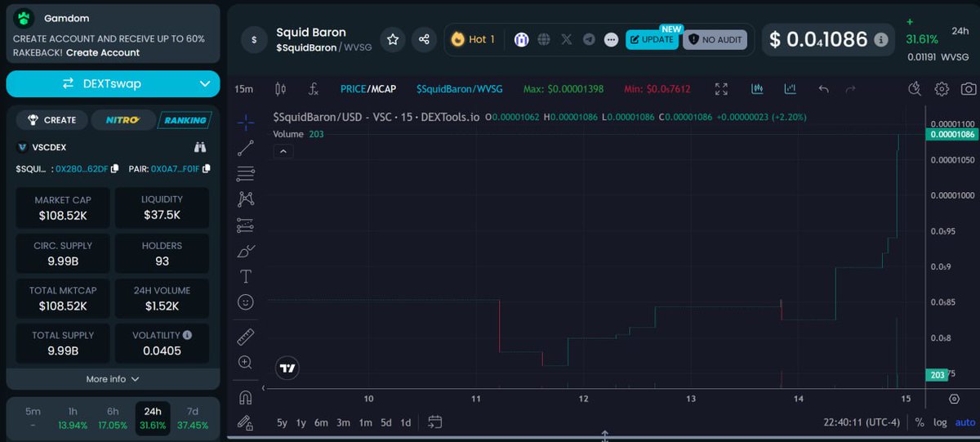Collapse the chart legend chevron
This screenshot has width=980, height=442.
click(x=282, y=151)
